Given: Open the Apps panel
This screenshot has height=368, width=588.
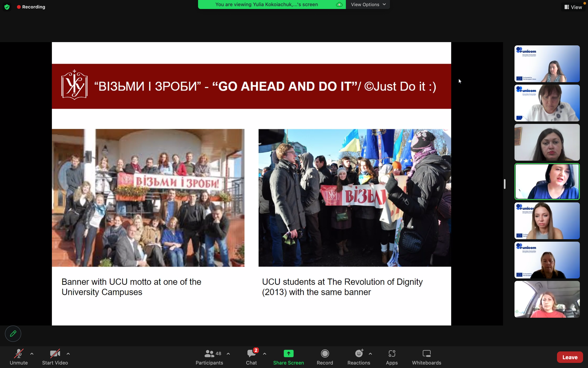Looking at the screenshot, I should coord(392,357).
